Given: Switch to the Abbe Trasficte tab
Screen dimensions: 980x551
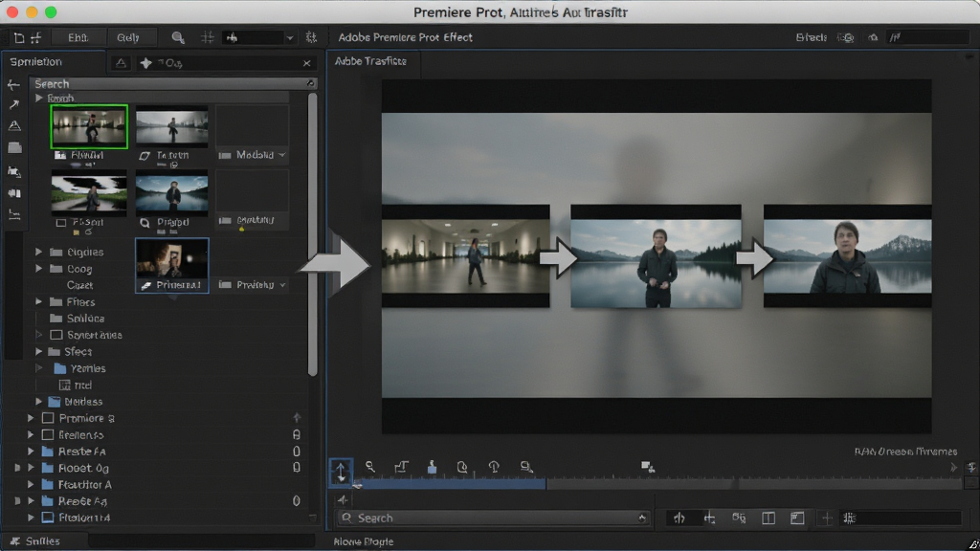Looking at the screenshot, I should click(x=370, y=61).
